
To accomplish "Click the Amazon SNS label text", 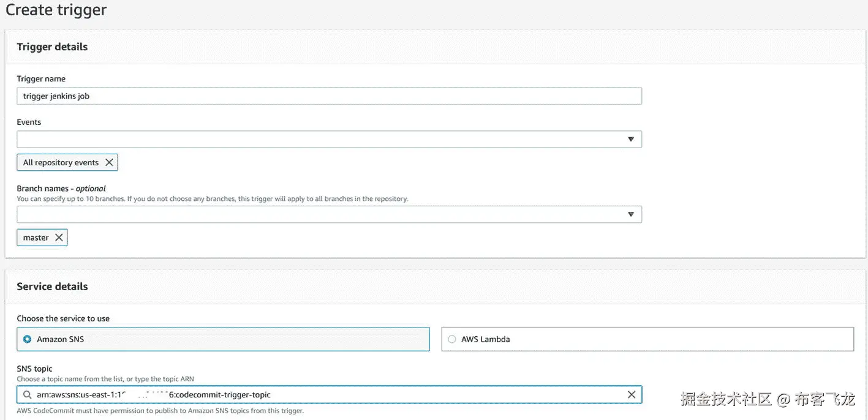I will pos(60,339).
